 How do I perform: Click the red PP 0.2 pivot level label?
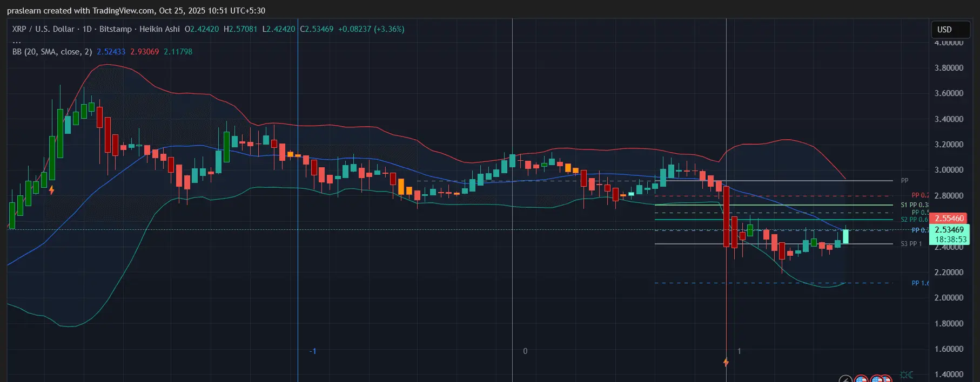coord(920,195)
